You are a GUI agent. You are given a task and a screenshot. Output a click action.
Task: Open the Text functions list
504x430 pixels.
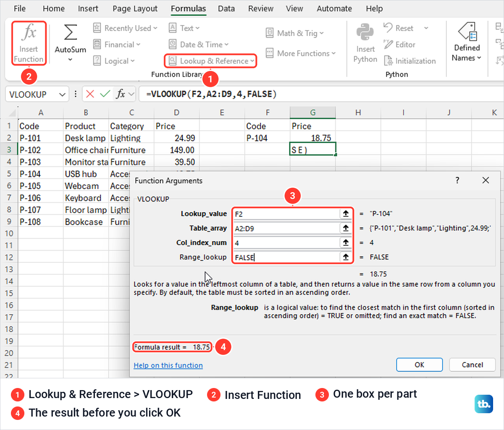click(x=184, y=28)
